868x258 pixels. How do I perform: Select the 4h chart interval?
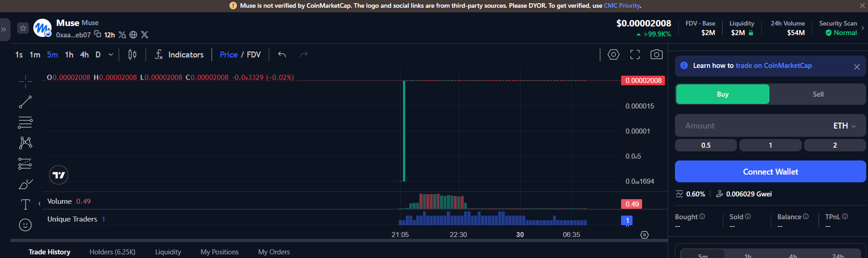coord(84,55)
